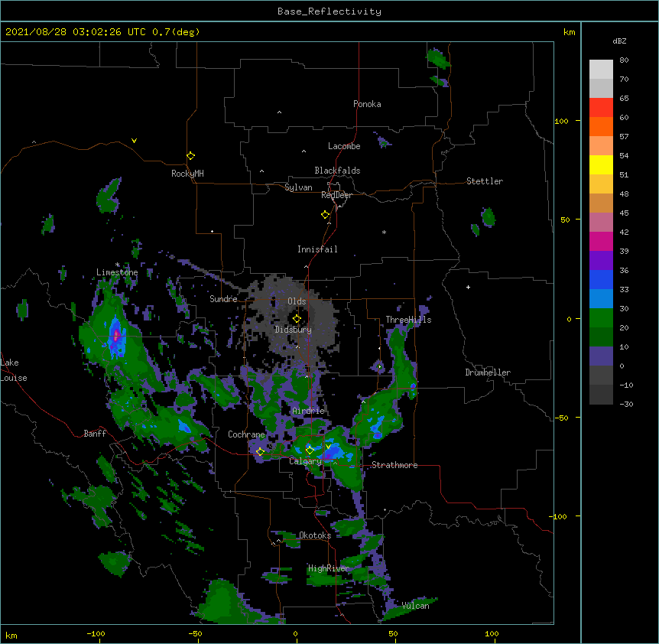
Task: Click the RedDeer label
Action: 336,195
